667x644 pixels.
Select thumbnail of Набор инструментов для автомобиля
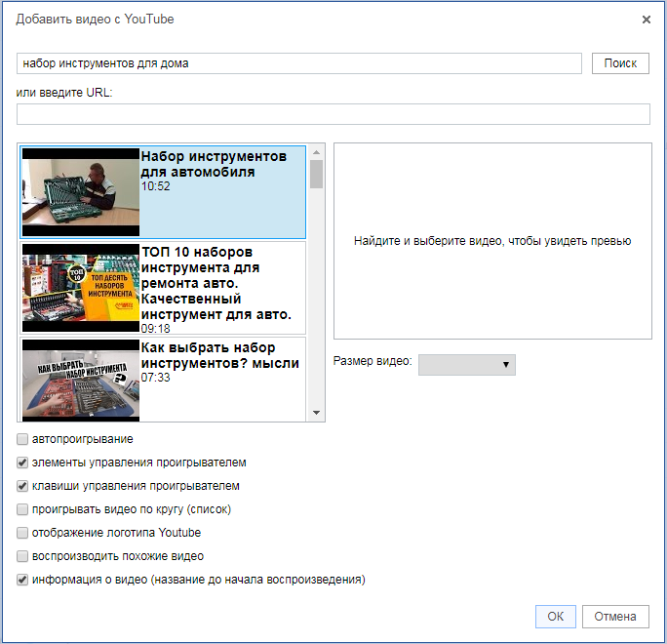(81, 192)
